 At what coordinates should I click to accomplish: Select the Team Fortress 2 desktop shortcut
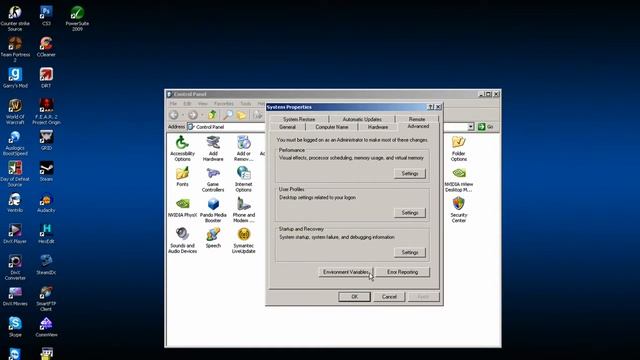point(15,49)
